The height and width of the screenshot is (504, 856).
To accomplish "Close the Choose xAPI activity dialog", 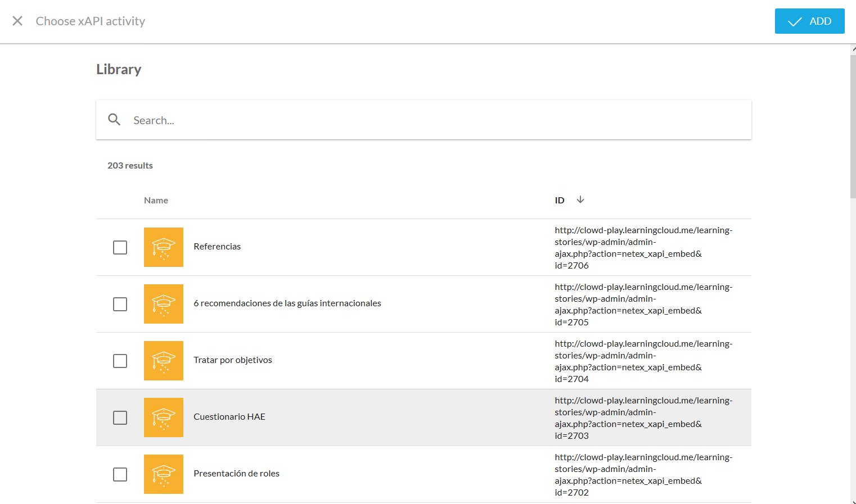I will [x=17, y=21].
